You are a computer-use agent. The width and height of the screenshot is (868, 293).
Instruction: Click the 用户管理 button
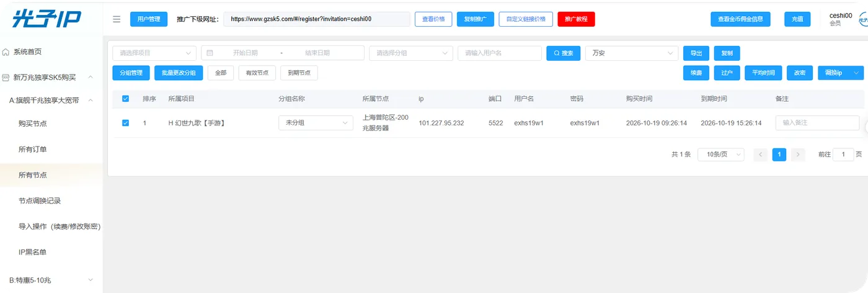pos(149,19)
